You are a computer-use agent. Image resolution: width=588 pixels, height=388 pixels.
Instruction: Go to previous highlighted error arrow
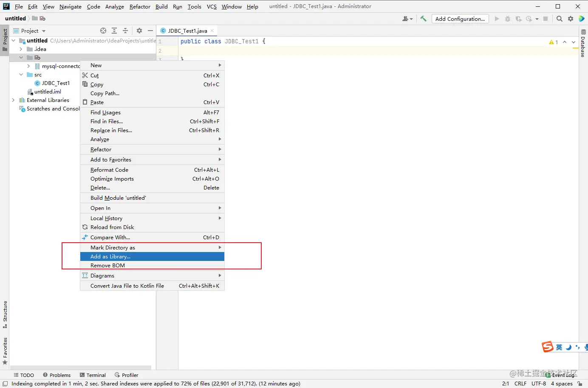(x=565, y=42)
